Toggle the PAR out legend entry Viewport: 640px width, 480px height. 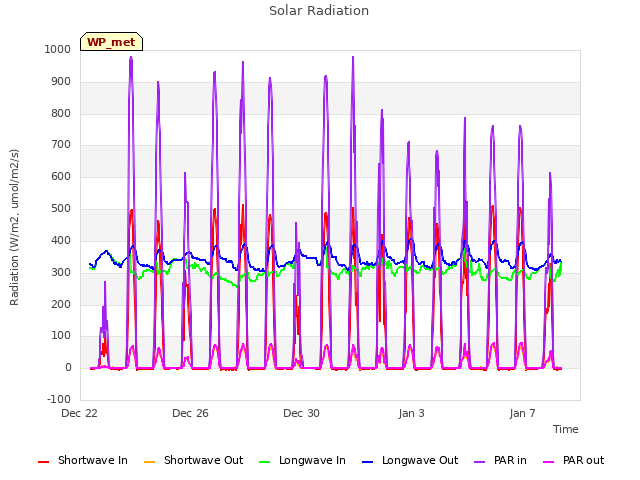pos(574,460)
